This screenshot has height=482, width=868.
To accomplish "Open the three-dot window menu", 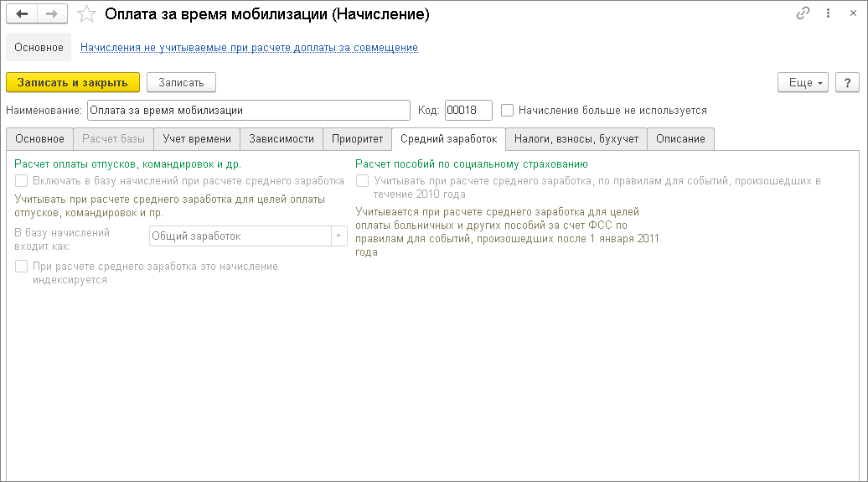I will (x=828, y=14).
